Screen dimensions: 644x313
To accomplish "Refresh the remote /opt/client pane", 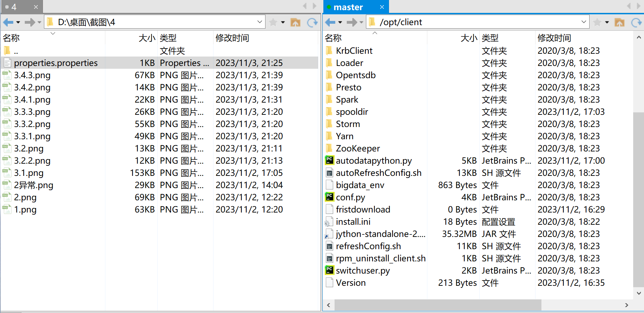I will (636, 22).
